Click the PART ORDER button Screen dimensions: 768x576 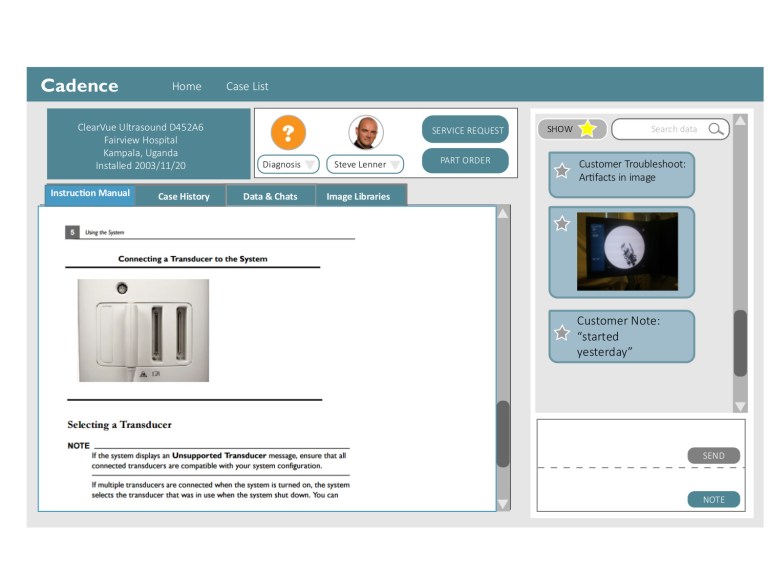click(465, 160)
